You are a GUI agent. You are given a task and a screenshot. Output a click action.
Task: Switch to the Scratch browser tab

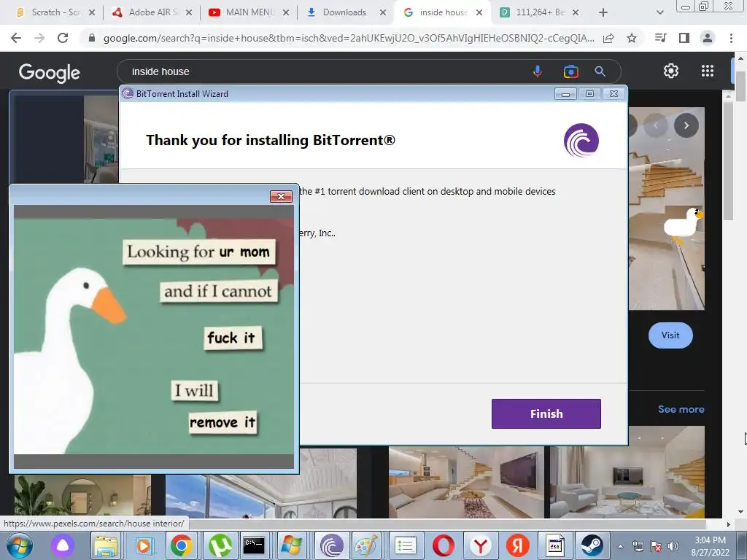pos(55,12)
